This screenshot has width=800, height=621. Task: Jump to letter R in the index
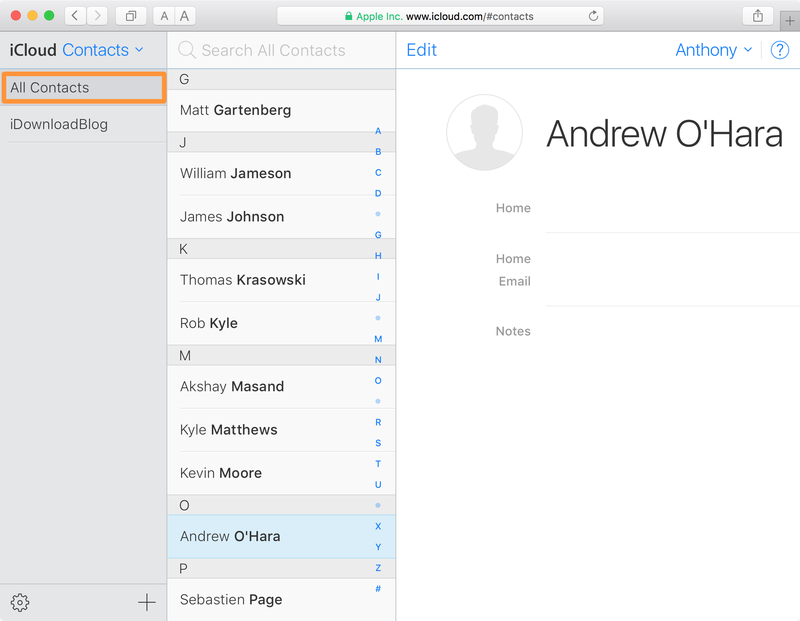378,422
